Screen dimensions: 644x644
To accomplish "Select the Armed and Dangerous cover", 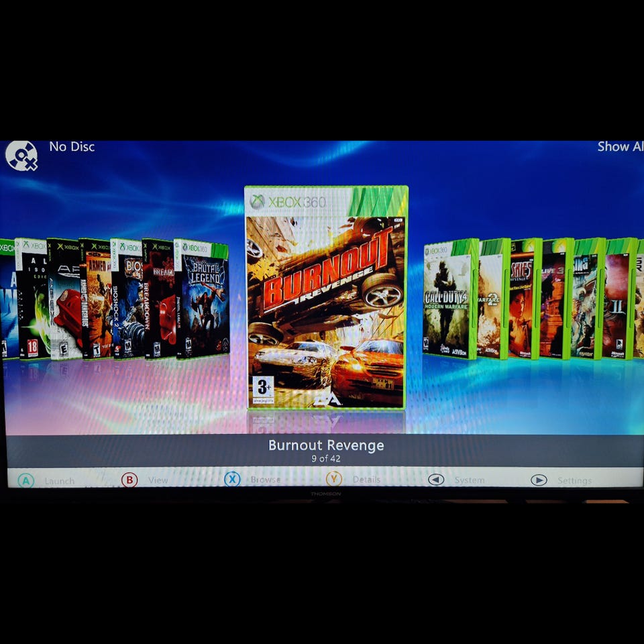I will pyautogui.click(x=95, y=299).
